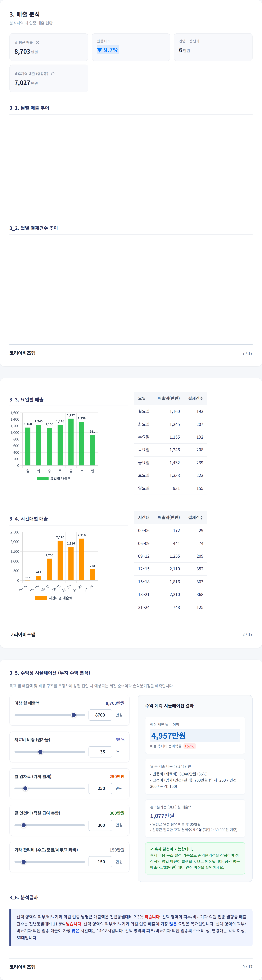Screen dimensions: 262x980
Task: Click the help icon beside 월 평균 매출
Action: tap(37, 43)
